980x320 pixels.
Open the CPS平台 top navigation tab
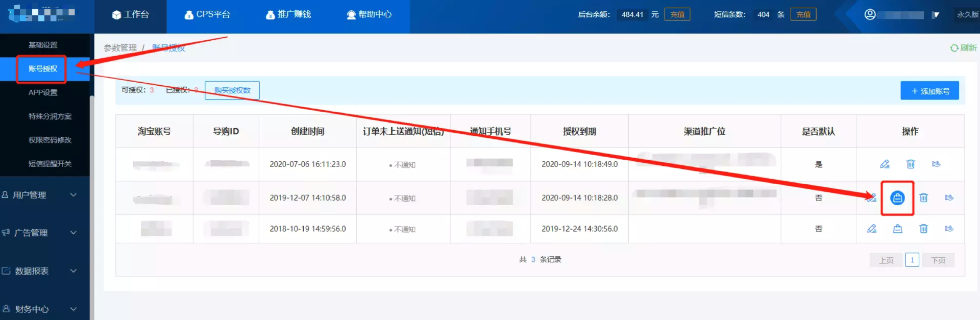pos(207,15)
